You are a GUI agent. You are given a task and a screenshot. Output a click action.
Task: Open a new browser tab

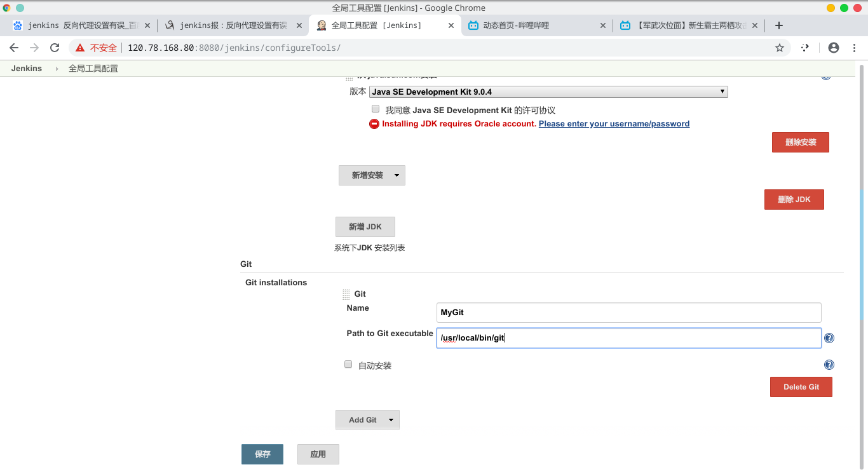[x=779, y=25]
